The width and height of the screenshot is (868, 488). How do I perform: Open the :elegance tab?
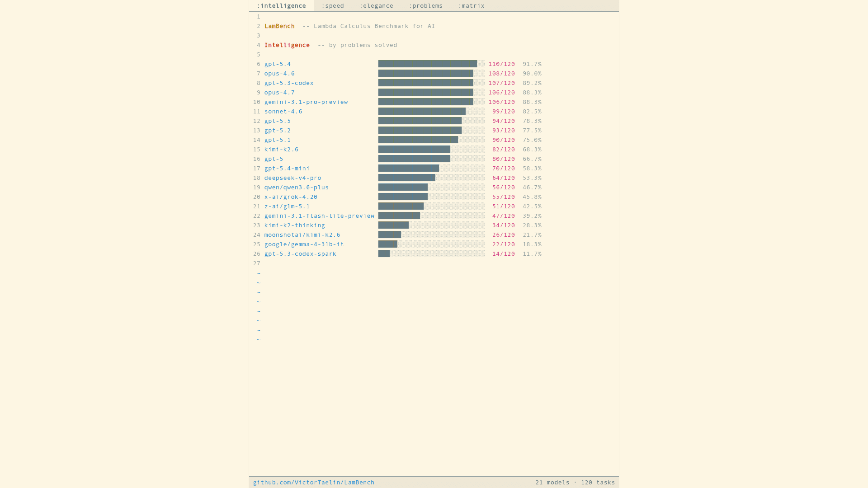point(376,6)
